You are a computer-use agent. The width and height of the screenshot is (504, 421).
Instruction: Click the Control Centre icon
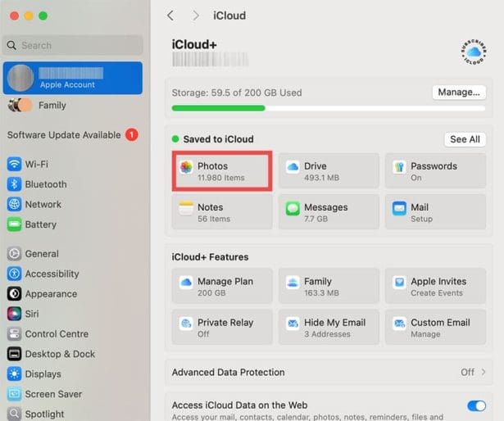[14, 334]
